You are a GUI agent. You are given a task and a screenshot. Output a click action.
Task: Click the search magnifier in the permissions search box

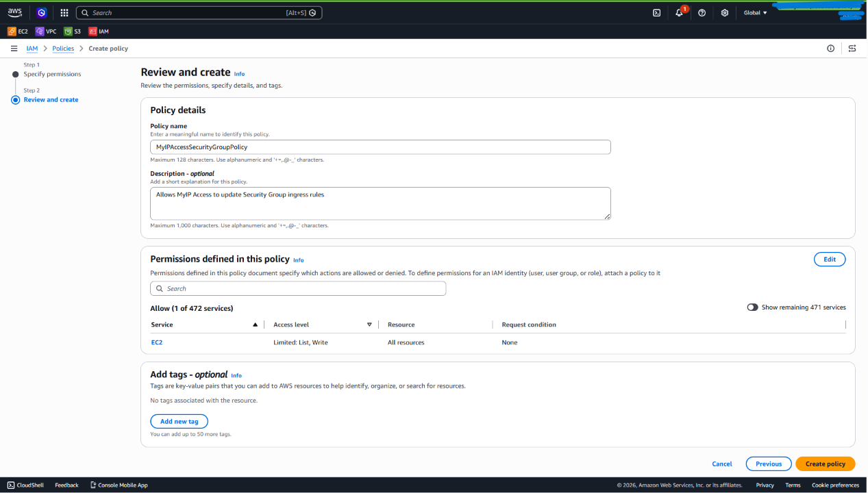point(160,289)
